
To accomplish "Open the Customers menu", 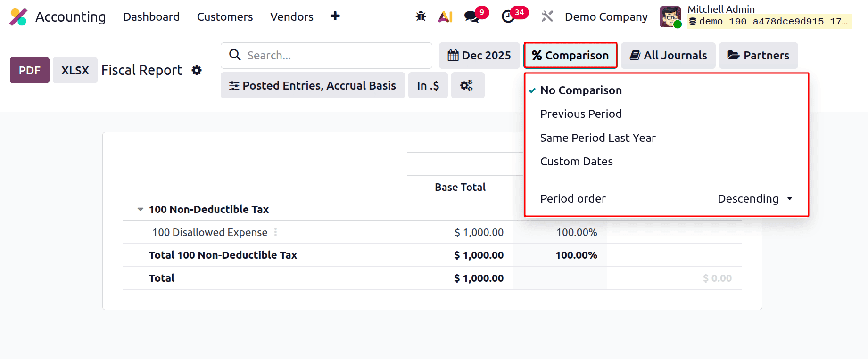I will (x=225, y=17).
